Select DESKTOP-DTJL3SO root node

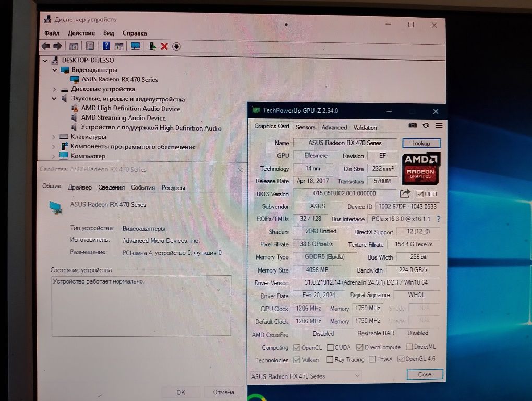coord(88,60)
